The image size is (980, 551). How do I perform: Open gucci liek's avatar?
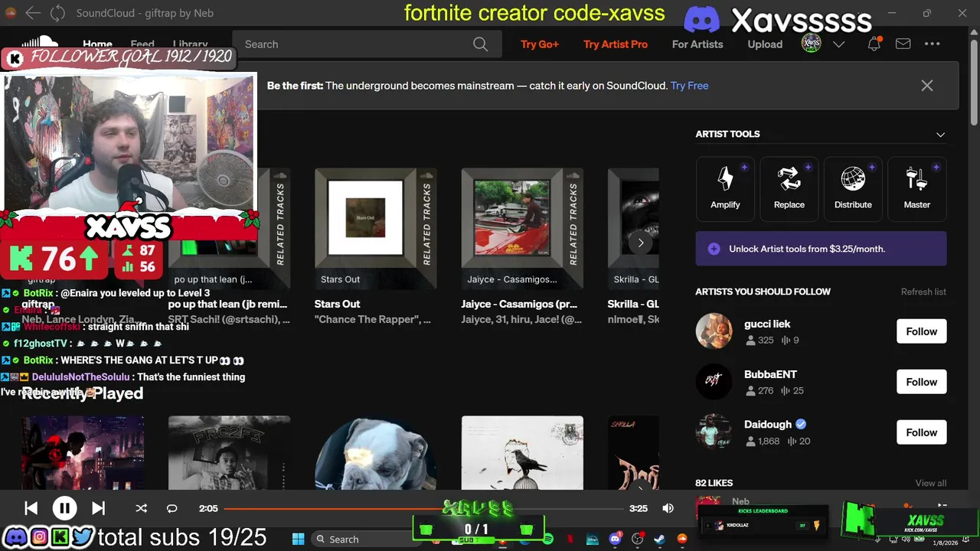[714, 331]
